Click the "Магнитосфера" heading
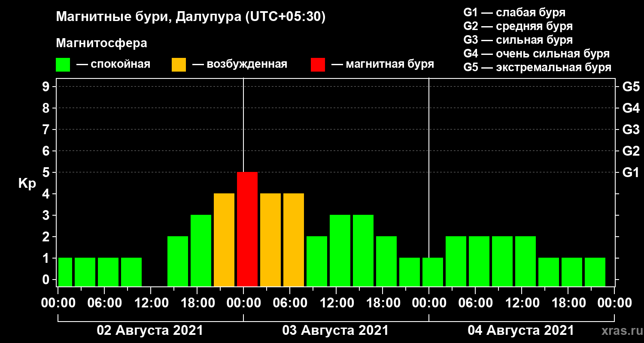 click(x=101, y=43)
